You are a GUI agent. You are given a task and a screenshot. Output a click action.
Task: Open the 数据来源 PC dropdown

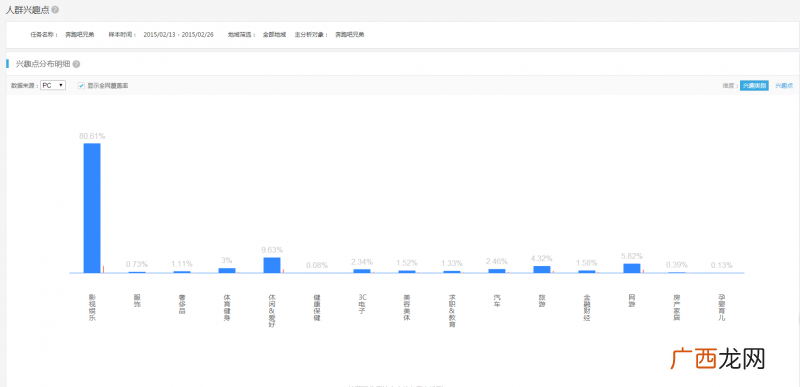[53, 86]
